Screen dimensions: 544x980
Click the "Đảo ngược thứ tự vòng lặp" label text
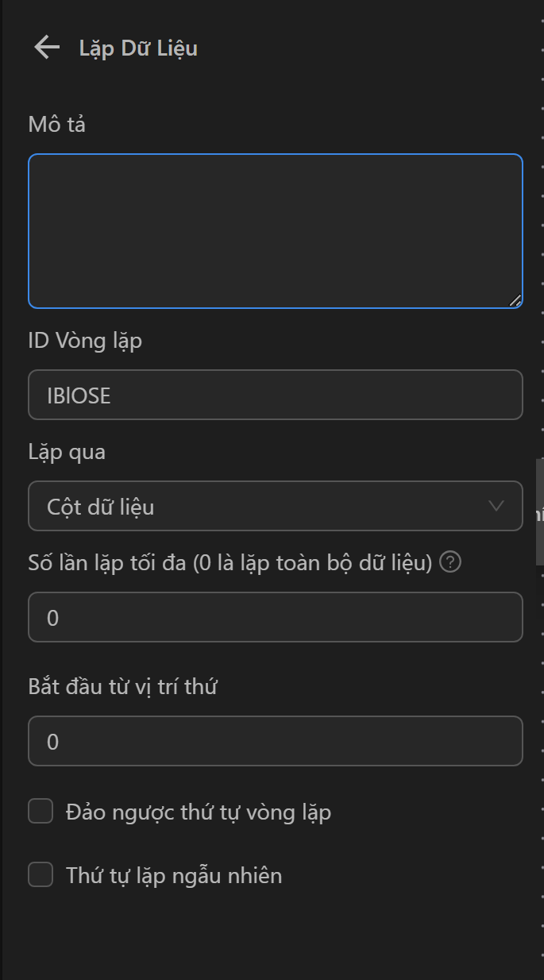tap(199, 812)
